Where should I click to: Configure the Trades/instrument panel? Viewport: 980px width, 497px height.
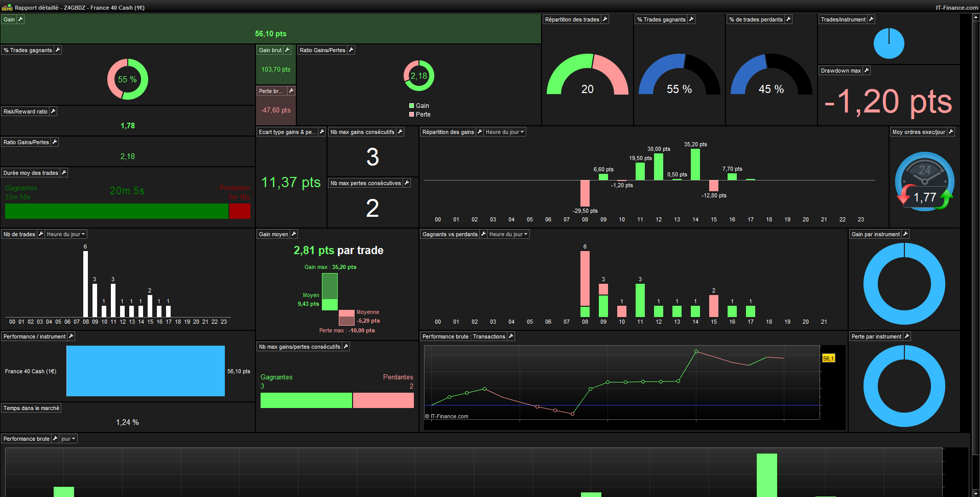point(871,19)
